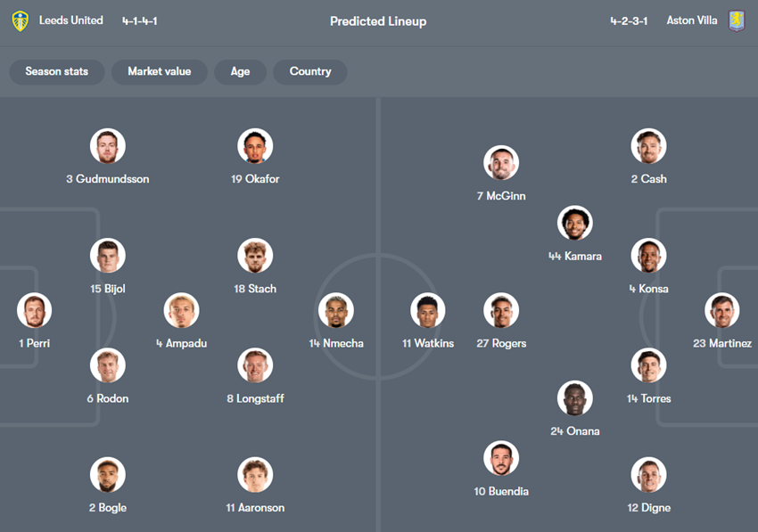
Task: Select McGinn's player photo
Action: 501,163
